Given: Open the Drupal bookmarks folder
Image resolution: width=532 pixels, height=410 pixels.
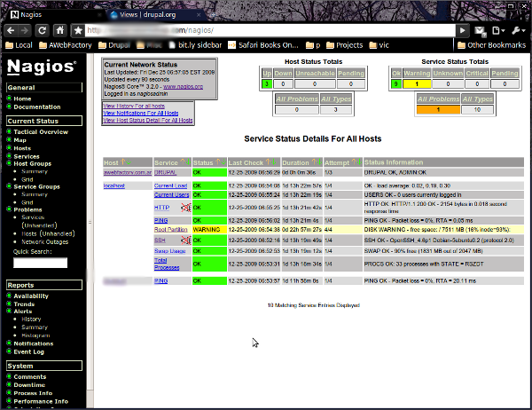Looking at the screenshot, I should [114, 45].
